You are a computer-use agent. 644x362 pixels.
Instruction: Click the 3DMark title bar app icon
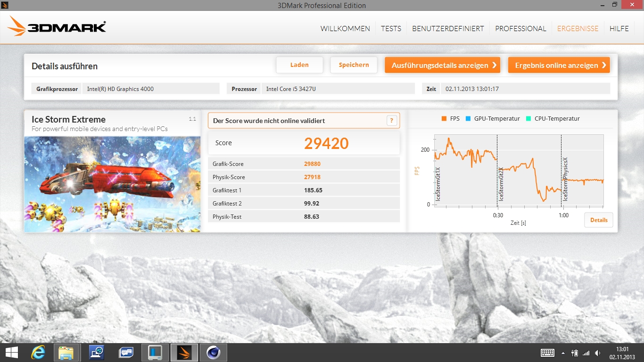click(6, 4)
